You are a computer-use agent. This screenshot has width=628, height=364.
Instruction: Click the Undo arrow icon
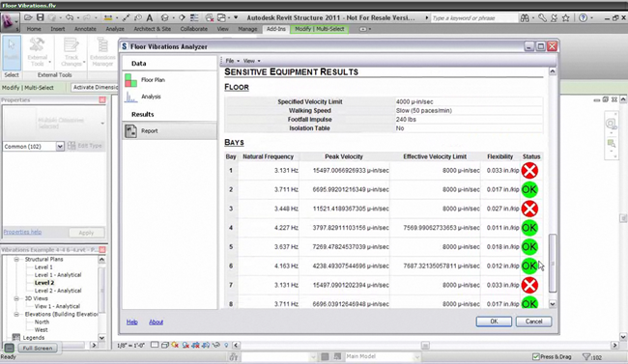pyautogui.click(x=70, y=17)
